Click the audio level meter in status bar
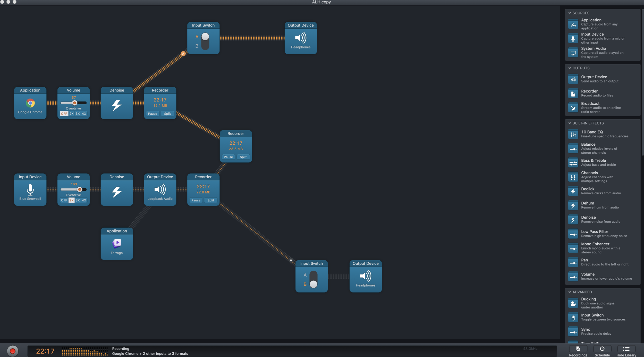 (x=85, y=351)
